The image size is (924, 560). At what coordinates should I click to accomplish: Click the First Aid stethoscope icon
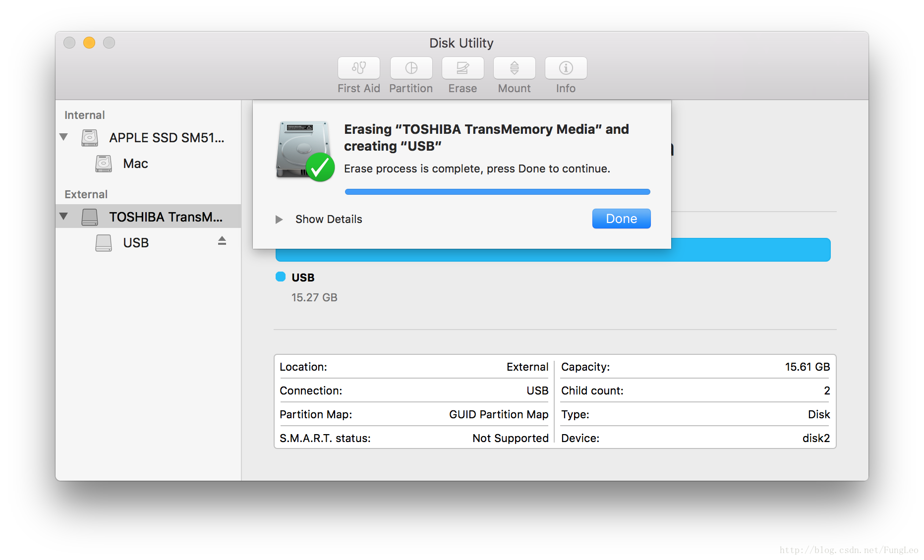[x=358, y=68]
